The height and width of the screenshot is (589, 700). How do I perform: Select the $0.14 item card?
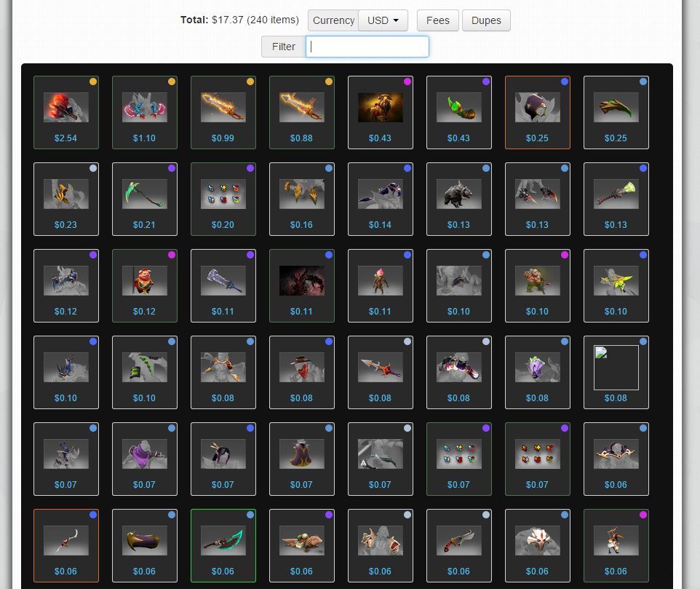[381, 199]
